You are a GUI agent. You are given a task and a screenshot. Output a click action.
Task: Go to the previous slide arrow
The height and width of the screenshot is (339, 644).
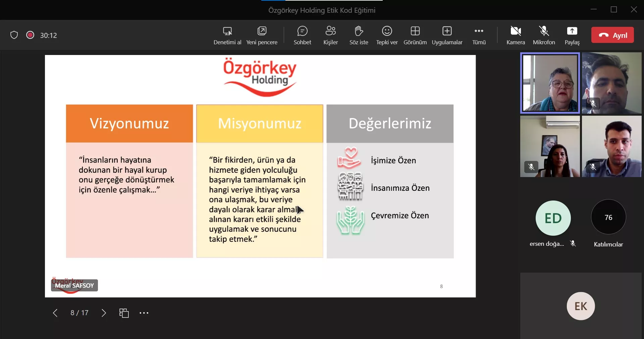tap(55, 313)
